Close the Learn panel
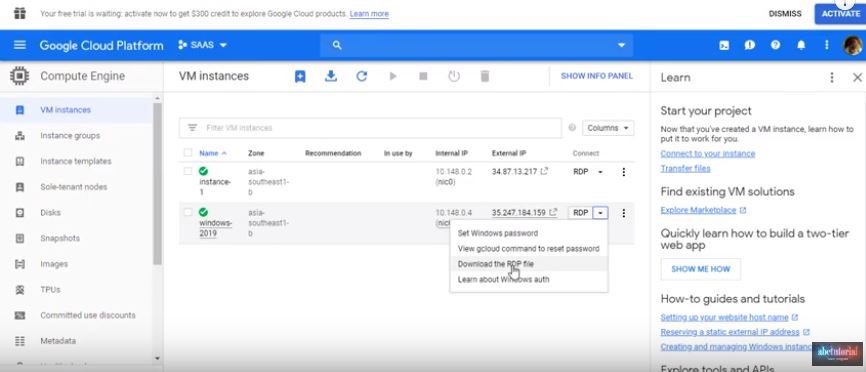 [x=857, y=77]
